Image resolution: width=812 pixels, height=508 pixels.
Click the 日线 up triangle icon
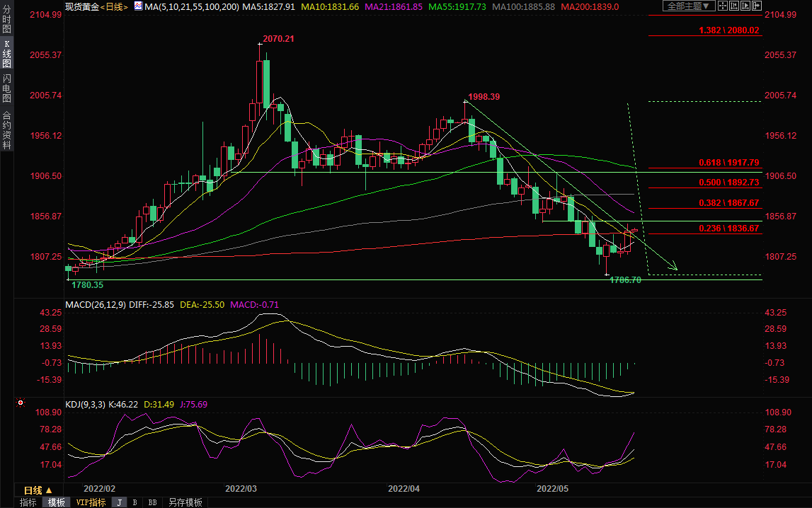click(49, 490)
